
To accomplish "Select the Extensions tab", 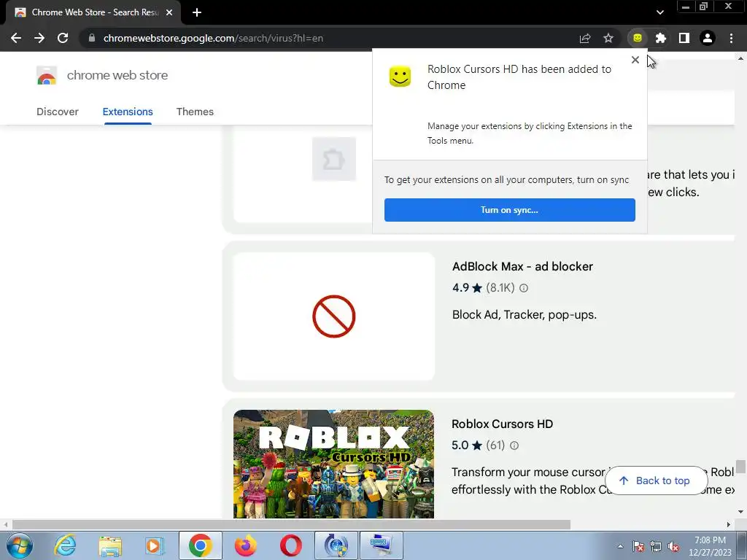I will pos(128,112).
